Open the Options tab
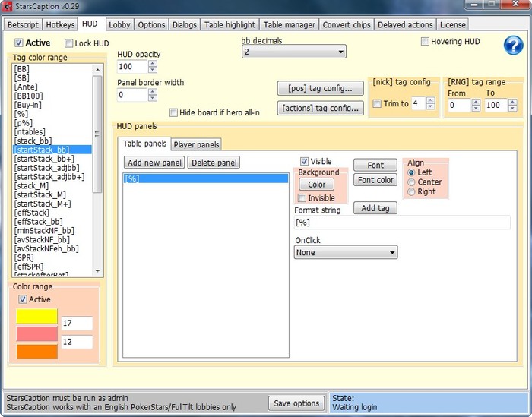Screen dimensions: 532x417 pyautogui.click(x=151, y=25)
